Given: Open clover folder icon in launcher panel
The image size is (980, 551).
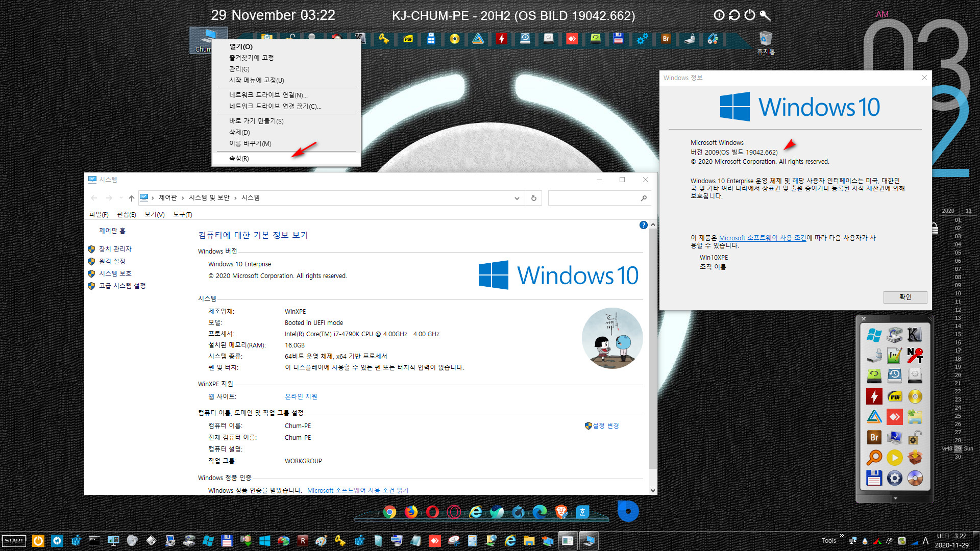Looking at the screenshot, I should point(915,417).
